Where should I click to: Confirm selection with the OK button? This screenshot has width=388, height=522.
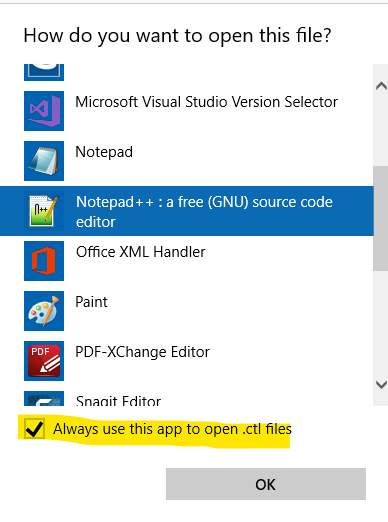point(266,484)
